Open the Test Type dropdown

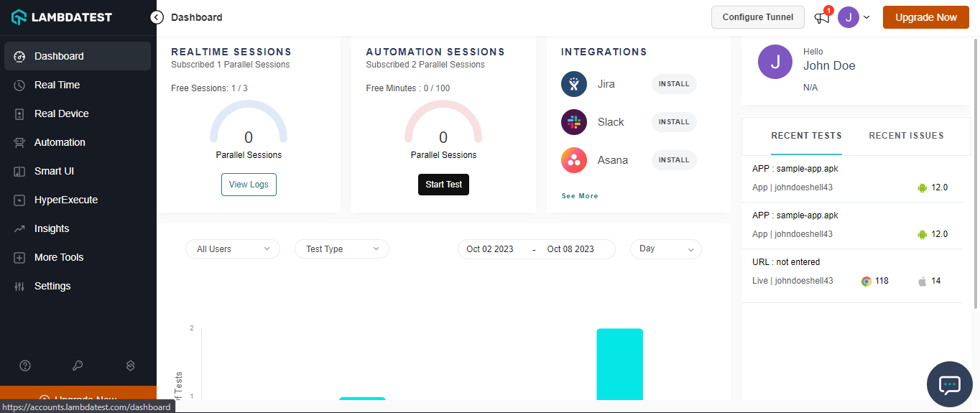[x=342, y=249]
